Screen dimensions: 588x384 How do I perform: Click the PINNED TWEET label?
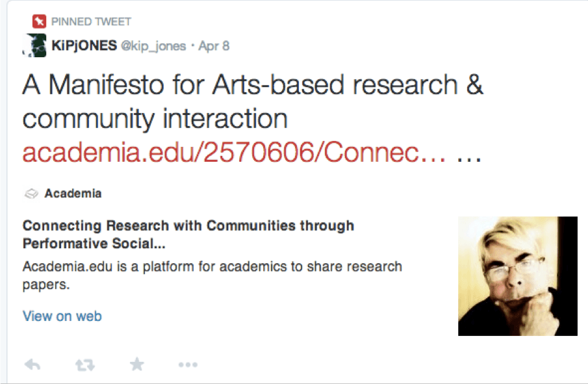91,21
